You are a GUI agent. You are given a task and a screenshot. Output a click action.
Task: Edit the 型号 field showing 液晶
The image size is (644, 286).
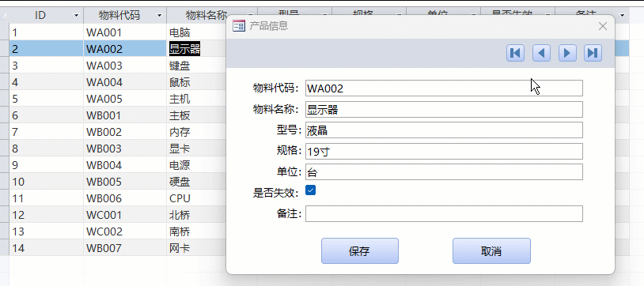tap(444, 130)
